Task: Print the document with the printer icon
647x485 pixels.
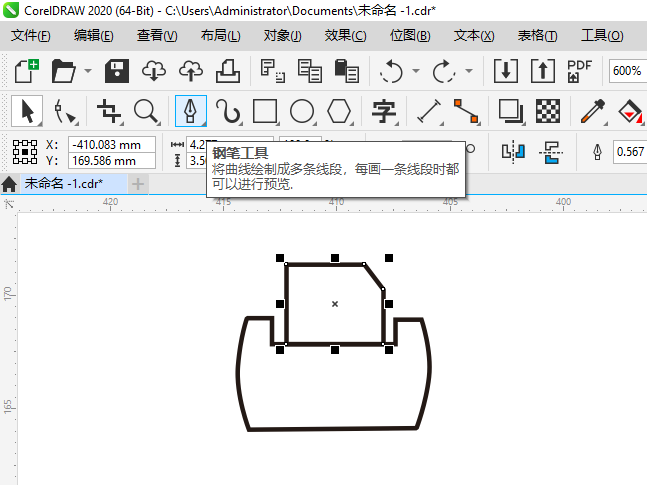Action: [x=228, y=71]
